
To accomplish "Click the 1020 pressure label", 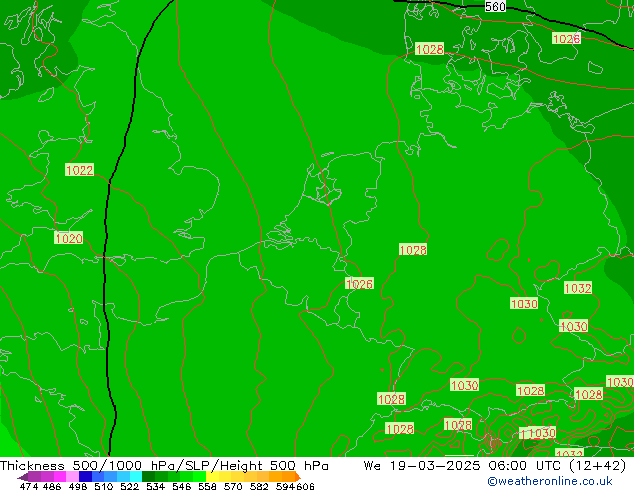I will [x=68, y=238].
